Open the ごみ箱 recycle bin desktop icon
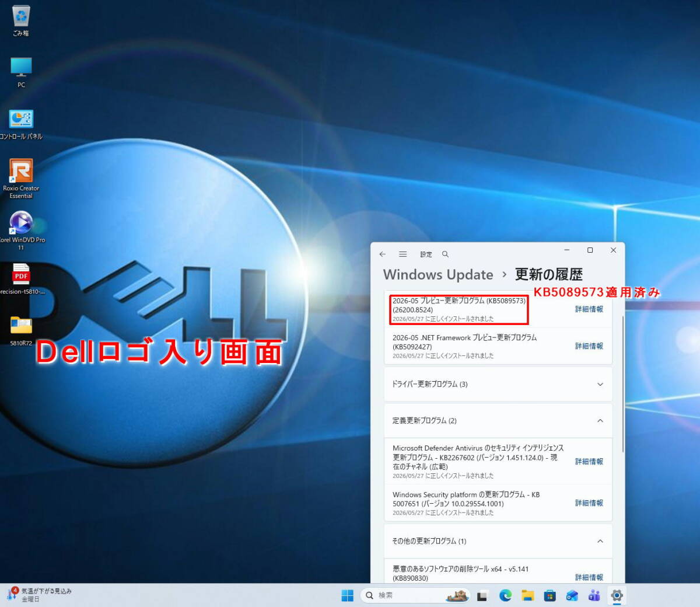The width and height of the screenshot is (700, 607). 21,20
